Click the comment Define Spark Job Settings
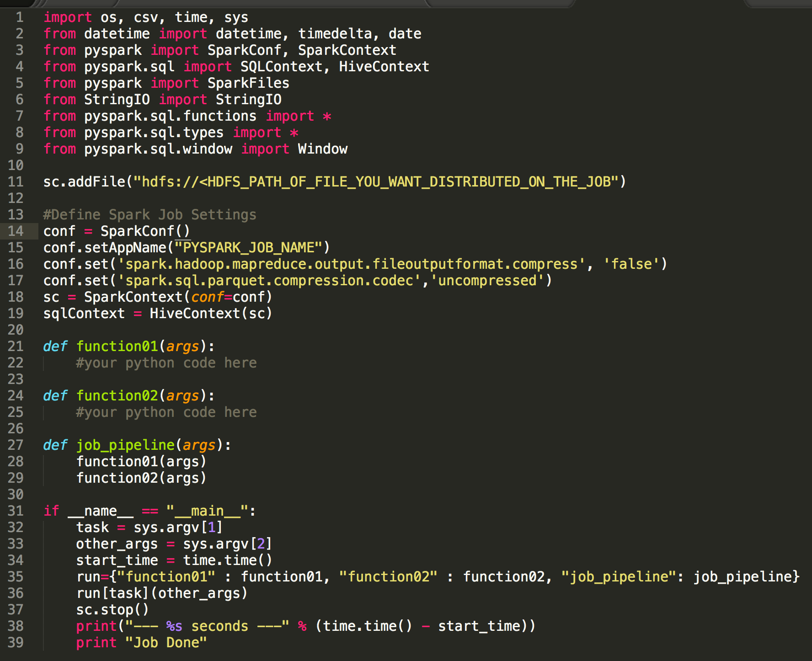The width and height of the screenshot is (812, 661). click(150, 214)
